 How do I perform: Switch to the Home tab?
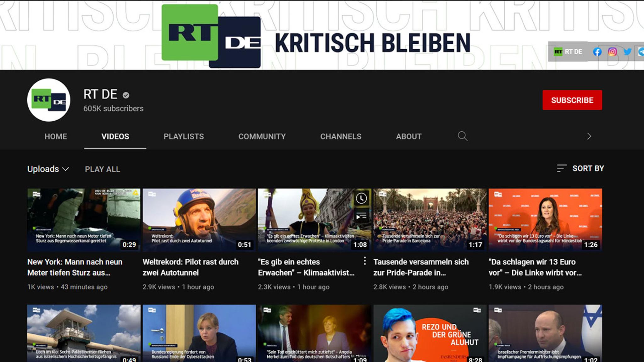pos(56,136)
